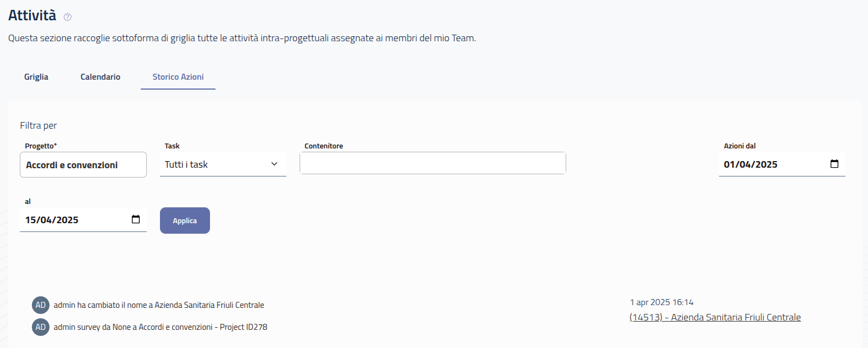Click the date text 15/04/2025 in 'al' field
This screenshot has width=868, height=348.
(x=52, y=220)
